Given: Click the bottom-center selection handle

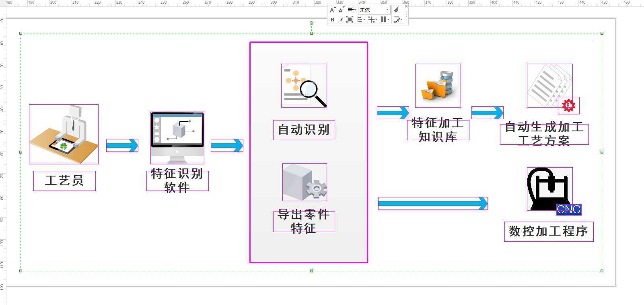Looking at the screenshot, I should 311,271.
